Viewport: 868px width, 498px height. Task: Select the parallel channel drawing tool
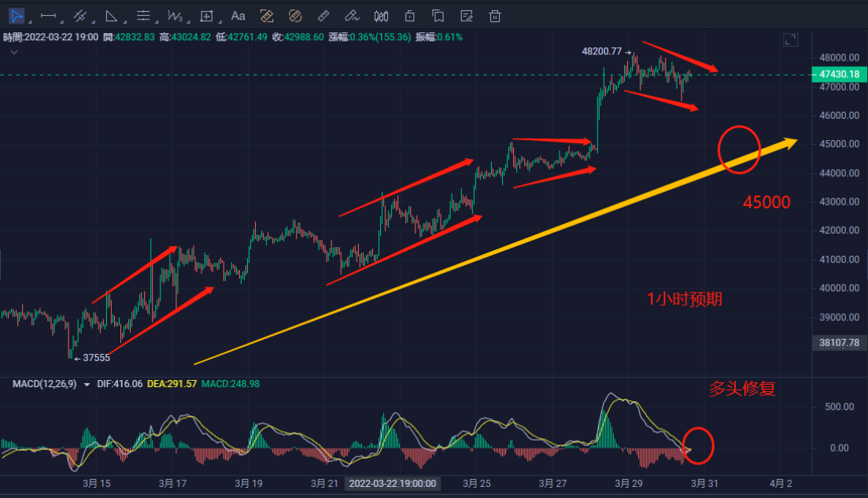pos(80,16)
